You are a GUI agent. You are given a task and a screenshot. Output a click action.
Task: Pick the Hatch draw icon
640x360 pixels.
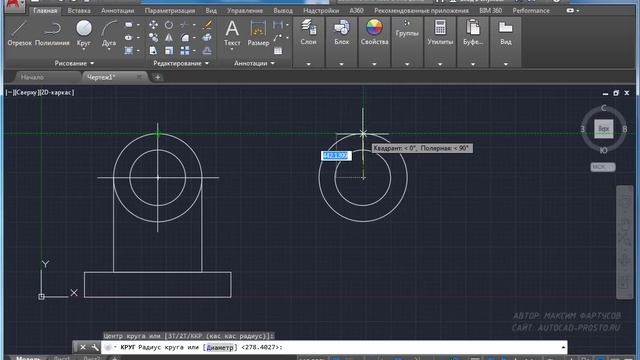129,51
